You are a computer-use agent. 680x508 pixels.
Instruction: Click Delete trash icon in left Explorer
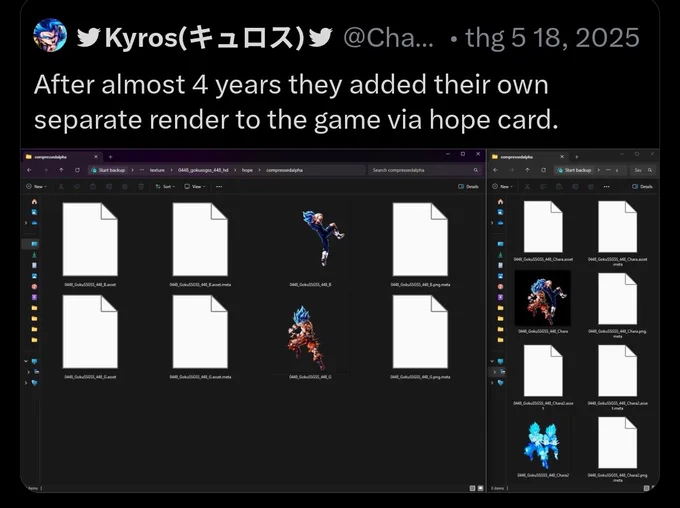click(141, 187)
